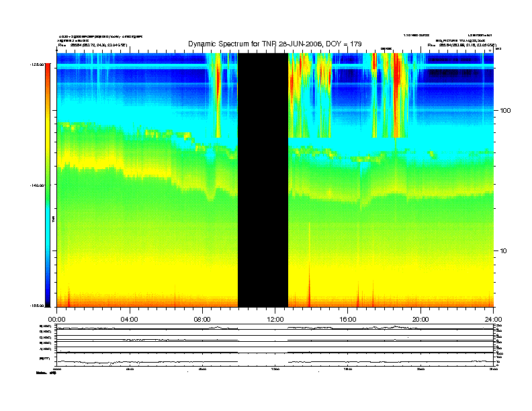Click the '-140.00' color bar label
The image size is (532, 411).
(36, 185)
